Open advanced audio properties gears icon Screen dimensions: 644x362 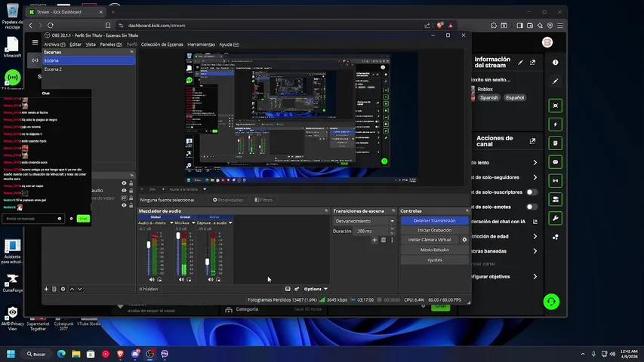[297, 289]
